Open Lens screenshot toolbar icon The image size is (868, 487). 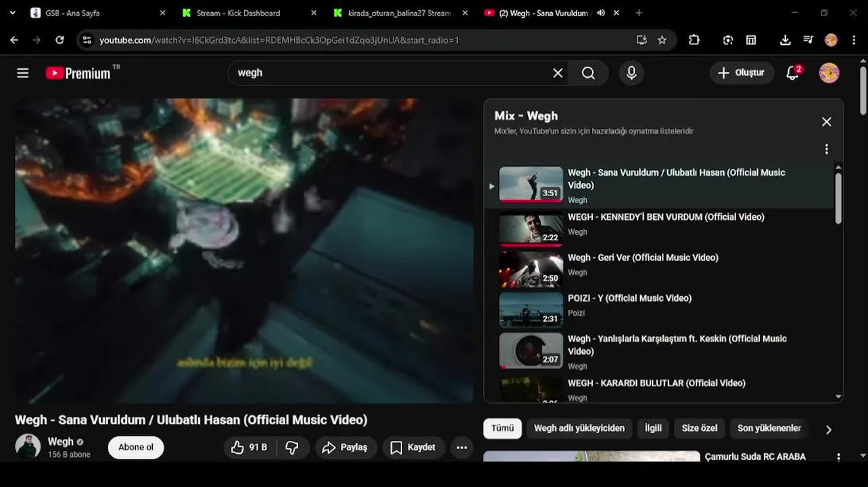click(x=727, y=40)
